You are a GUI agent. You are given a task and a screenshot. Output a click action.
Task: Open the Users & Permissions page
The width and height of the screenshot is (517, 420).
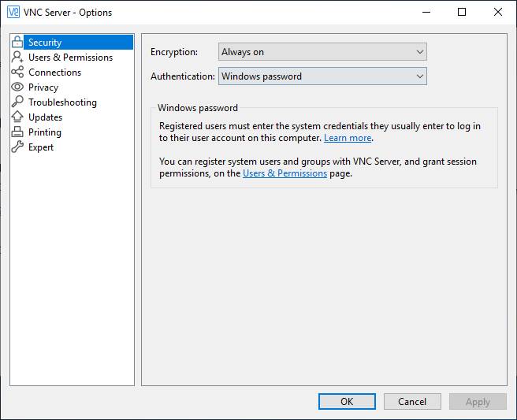tap(71, 58)
